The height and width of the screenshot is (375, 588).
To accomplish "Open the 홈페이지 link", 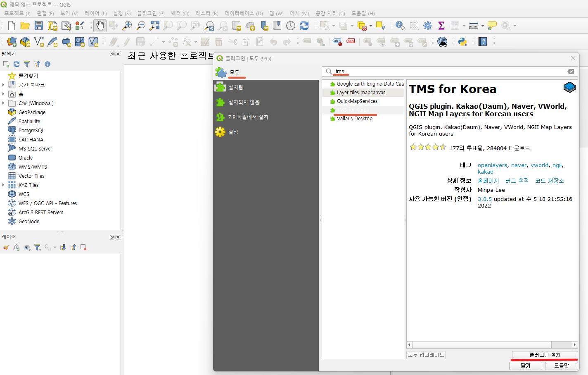I will tap(488, 181).
